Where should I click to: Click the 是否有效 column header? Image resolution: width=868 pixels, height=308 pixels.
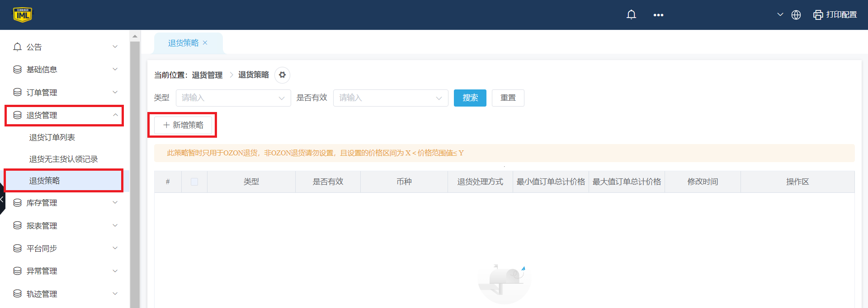[328, 182]
